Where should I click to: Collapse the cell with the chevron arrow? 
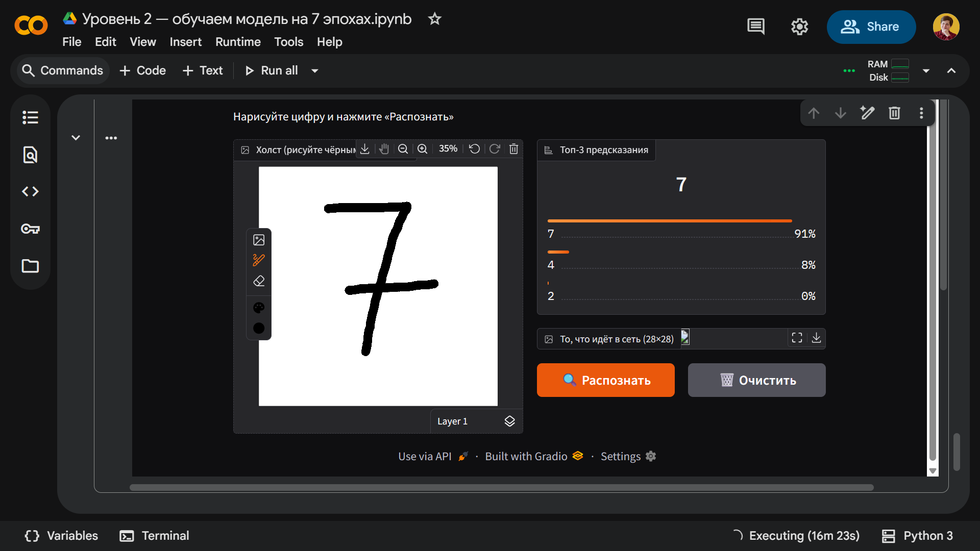pyautogui.click(x=76, y=138)
